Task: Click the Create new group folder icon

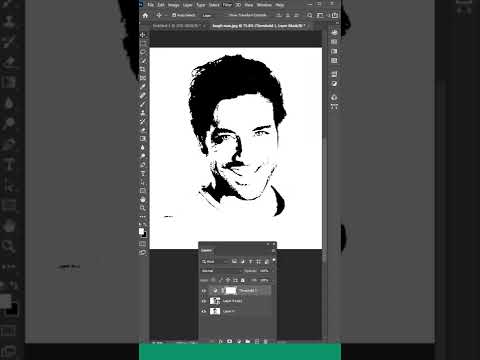Action: click(x=248, y=341)
